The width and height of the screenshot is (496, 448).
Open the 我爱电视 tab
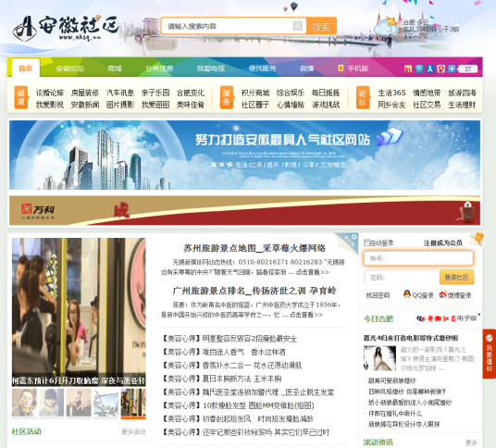(x=211, y=68)
